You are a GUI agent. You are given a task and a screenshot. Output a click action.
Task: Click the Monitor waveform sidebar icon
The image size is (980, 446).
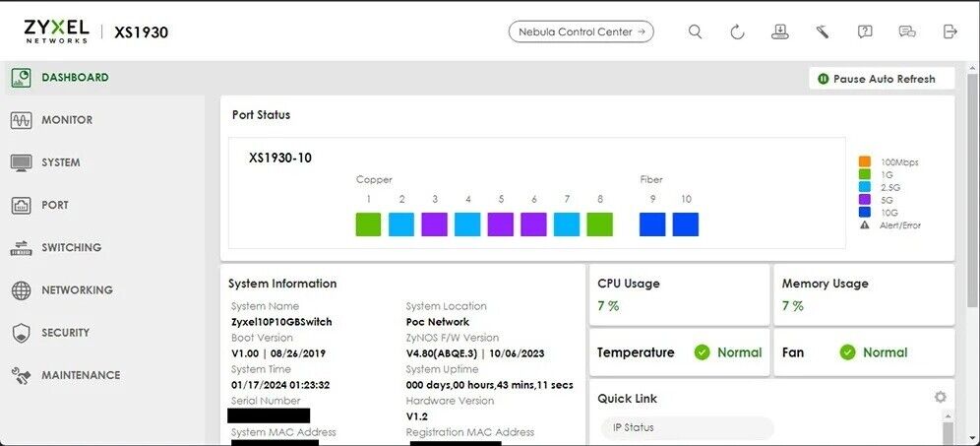[x=22, y=120]
